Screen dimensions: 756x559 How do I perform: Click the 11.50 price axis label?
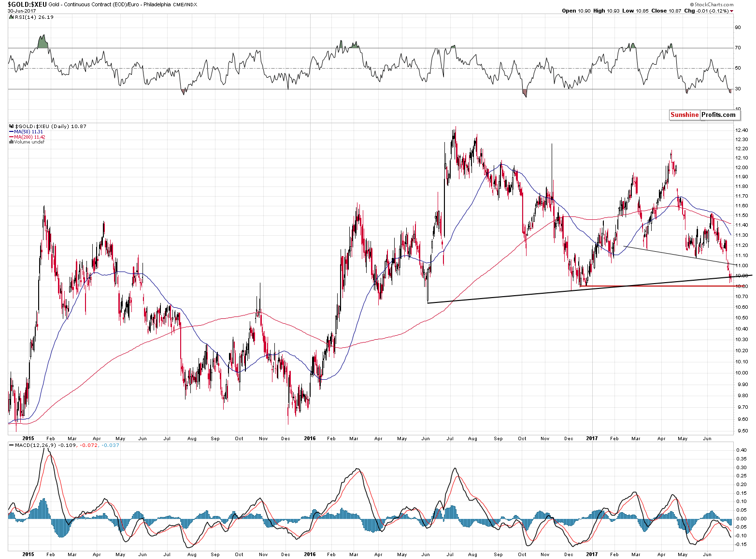742,215
